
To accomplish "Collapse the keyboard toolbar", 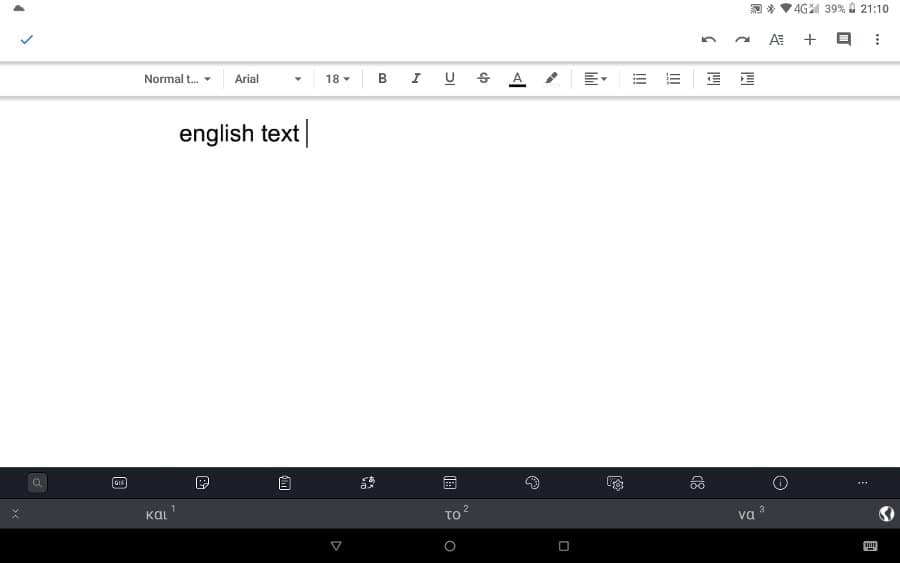I will (x=15, y=514).
